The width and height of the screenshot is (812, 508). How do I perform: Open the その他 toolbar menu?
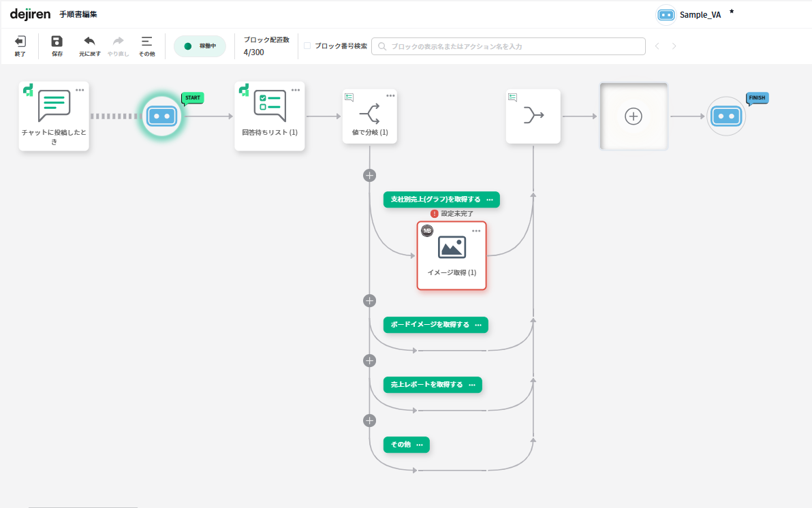point(146,42)
